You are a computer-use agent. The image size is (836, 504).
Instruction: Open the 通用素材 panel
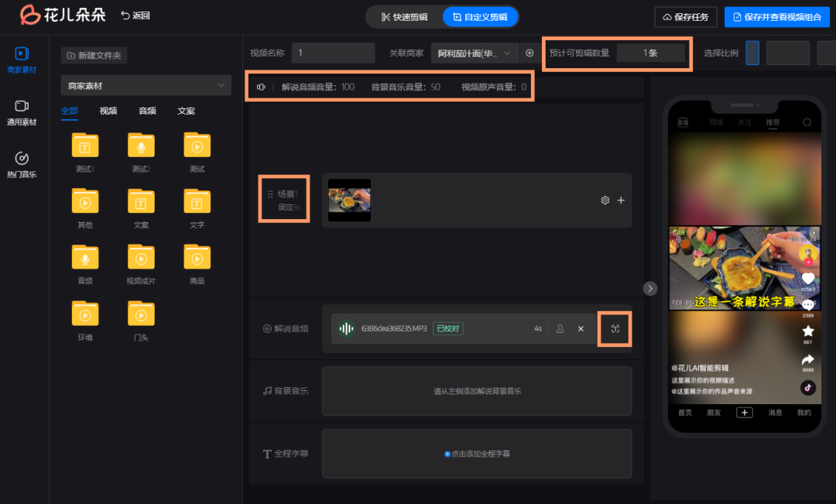(22, 112)
